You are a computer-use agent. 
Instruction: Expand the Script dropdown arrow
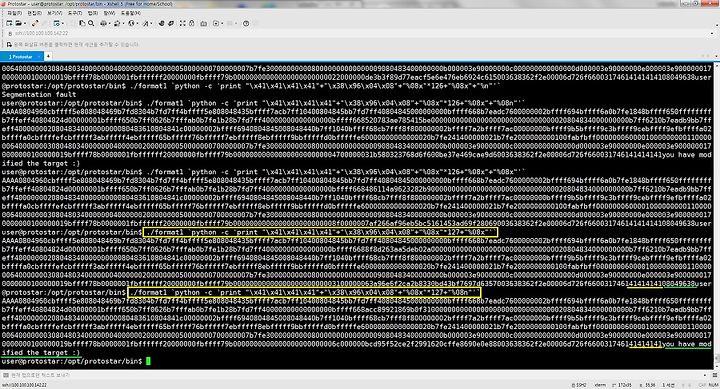click(222, 23)
